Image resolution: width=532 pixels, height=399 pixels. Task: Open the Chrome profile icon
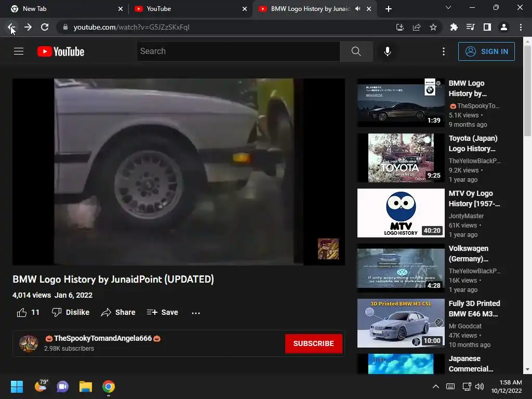[504, 27]
